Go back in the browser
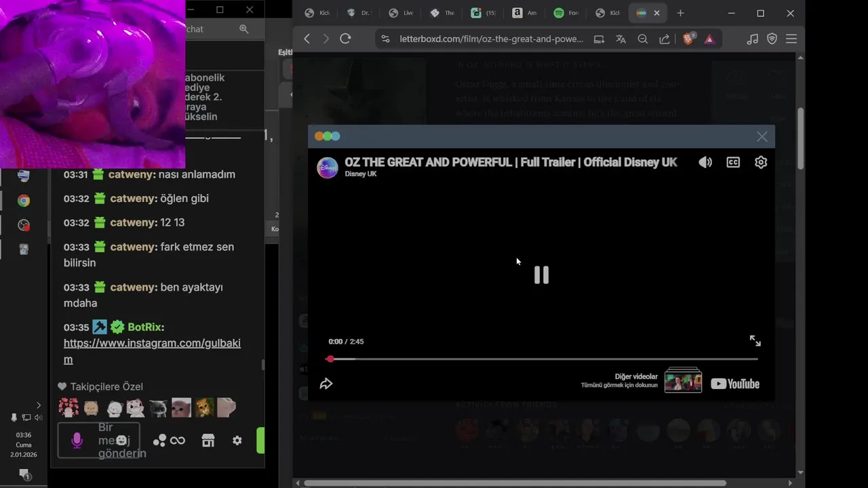Screen dimensions: 868x488 pyautogui.click(x=307, y=39)
